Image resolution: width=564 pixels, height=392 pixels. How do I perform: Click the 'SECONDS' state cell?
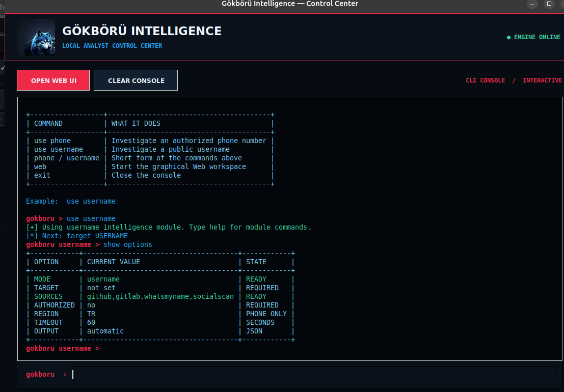[260, 322]
